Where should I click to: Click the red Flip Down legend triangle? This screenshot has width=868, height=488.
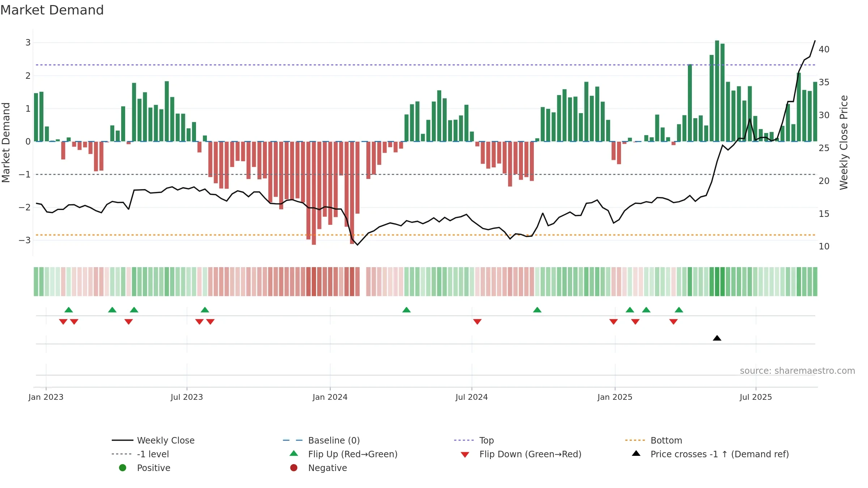465,455
